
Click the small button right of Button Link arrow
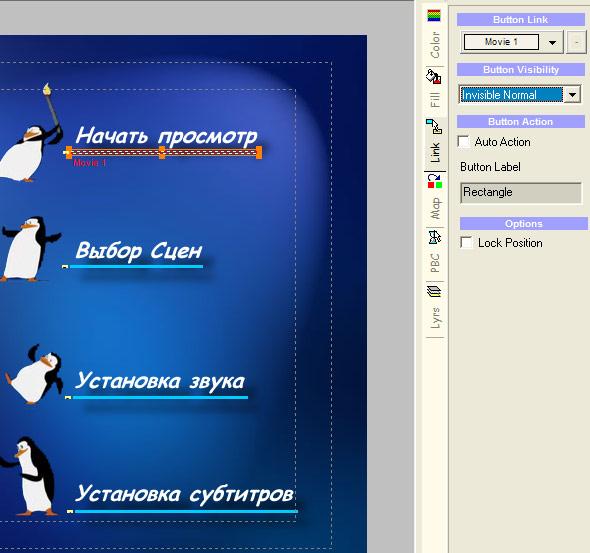coord(576,43)
